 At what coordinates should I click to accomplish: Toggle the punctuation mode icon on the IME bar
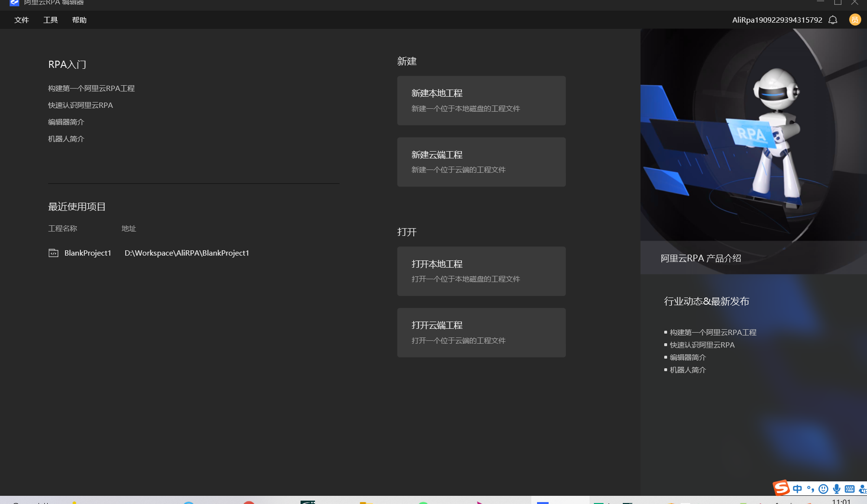click(x=811, y=489)
